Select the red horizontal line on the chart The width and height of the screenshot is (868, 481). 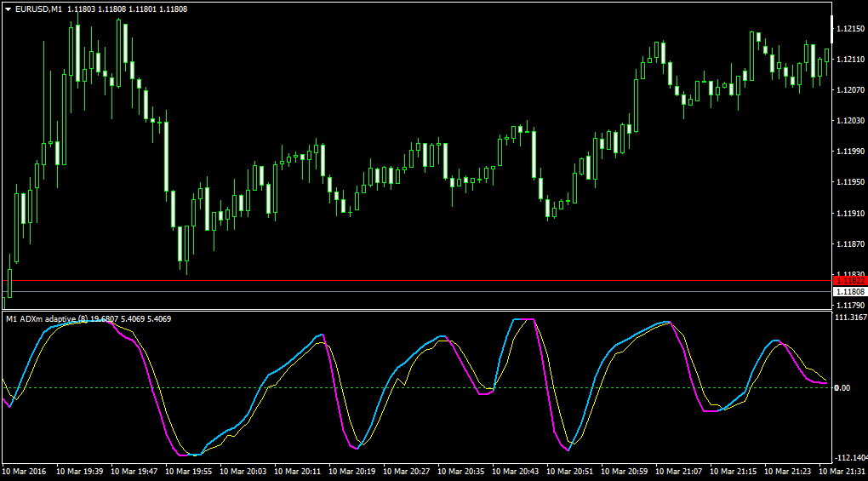point(416,281)
